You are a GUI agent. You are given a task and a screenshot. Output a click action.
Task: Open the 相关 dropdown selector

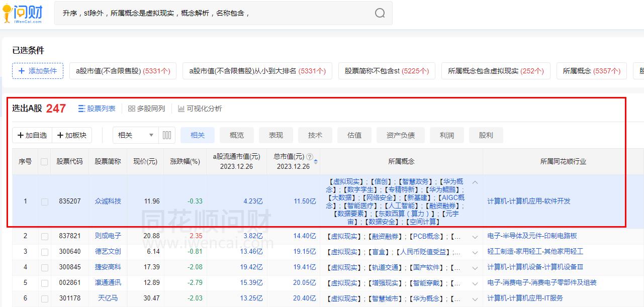tap(136, 135)
